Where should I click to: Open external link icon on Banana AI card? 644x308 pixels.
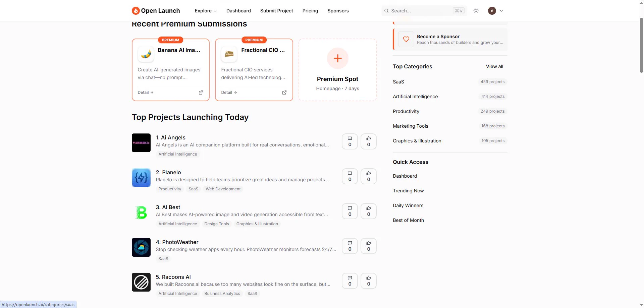tap(201, 93)
